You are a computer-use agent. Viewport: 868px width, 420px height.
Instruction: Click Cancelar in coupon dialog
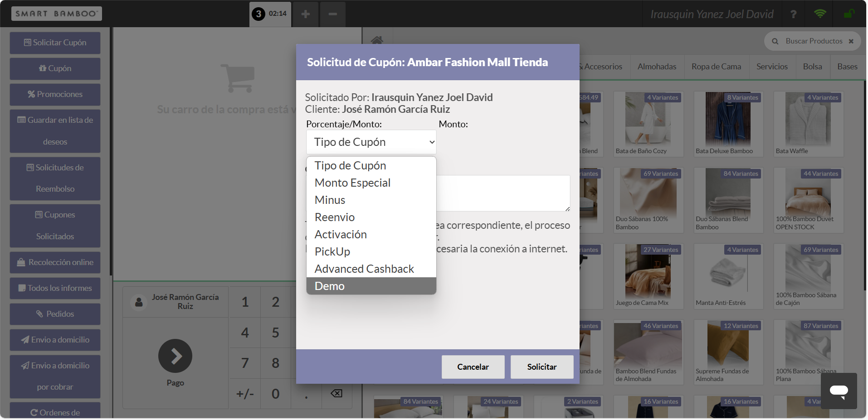pos(473,367)
